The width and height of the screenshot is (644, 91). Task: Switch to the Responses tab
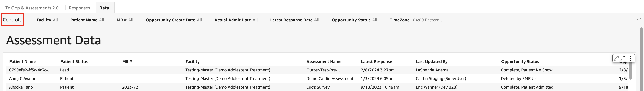point(79,8)
